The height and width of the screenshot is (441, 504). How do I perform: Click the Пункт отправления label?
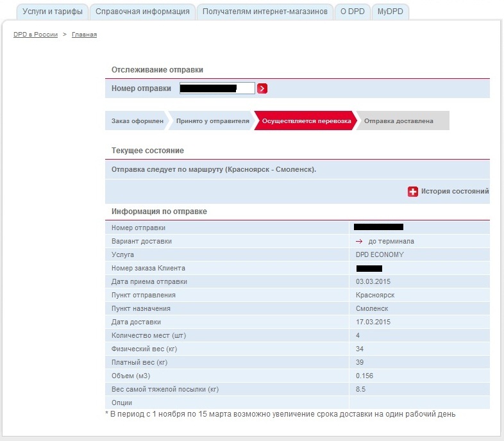[x=144, y=295]
